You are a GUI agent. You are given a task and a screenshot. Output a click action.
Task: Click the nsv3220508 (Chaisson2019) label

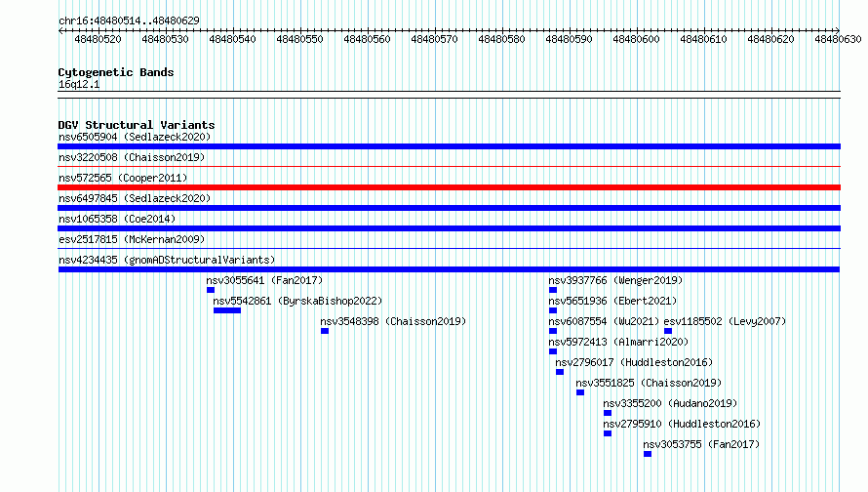(132, 157)
